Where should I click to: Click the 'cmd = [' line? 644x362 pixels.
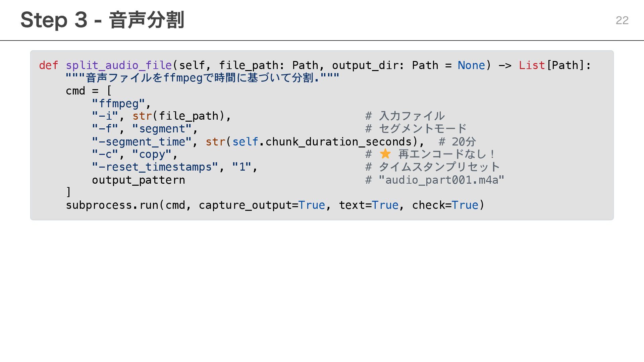coord(88,91)
